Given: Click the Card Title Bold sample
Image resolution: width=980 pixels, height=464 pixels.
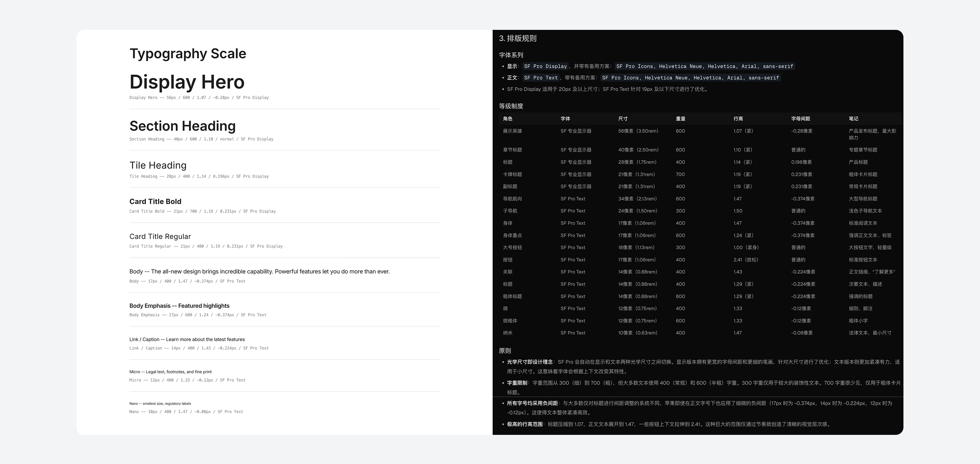Looking at the screenshot, I should click(155, 201).
